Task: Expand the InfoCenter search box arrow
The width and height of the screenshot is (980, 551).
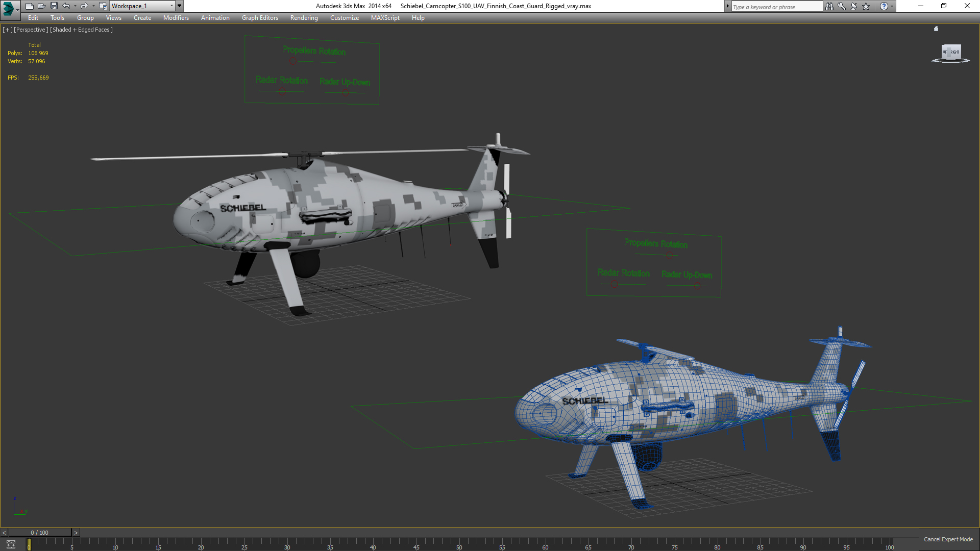Action: pyautogui.click(x=728, y=7)
